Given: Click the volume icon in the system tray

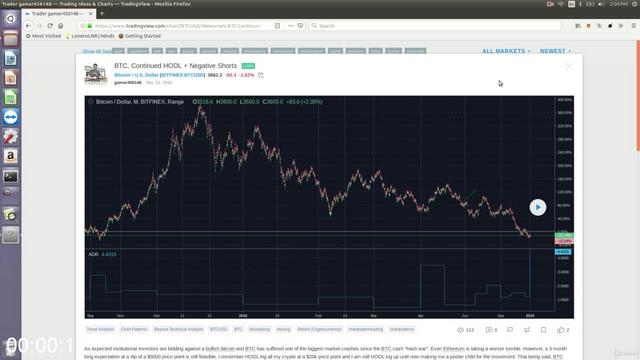Looking at the screenshot, I should (x=600, y=4).
